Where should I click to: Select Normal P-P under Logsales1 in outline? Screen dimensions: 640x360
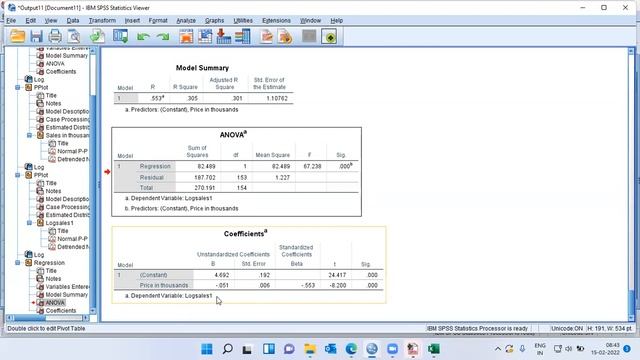tap(72, 239)
